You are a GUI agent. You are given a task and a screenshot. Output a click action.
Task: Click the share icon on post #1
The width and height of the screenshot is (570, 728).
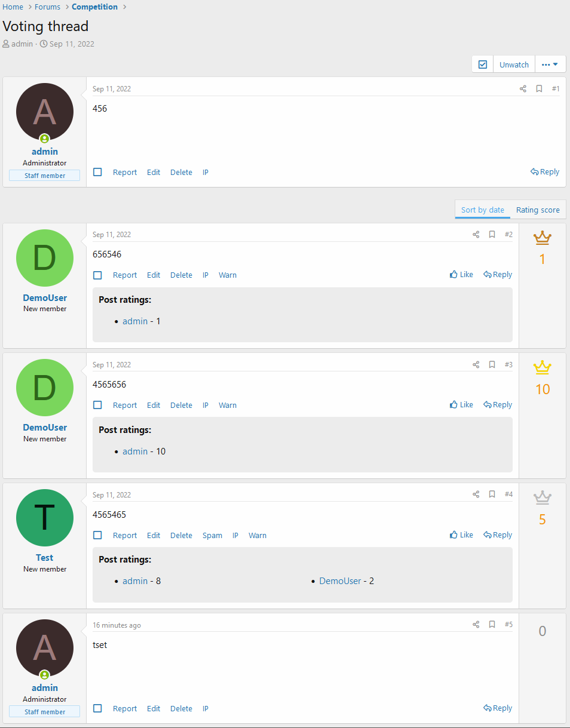523,89
